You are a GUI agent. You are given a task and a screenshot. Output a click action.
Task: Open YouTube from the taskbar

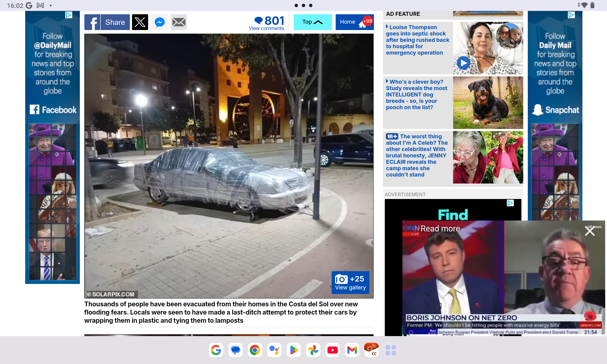333,350
